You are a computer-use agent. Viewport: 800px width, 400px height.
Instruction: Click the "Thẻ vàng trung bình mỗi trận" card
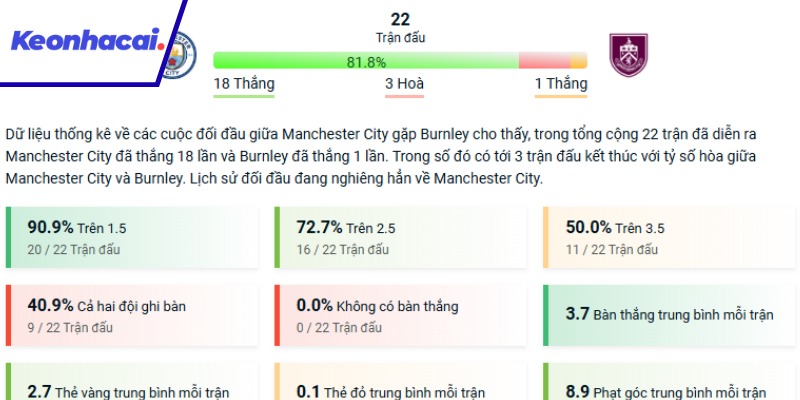[132, 385]
